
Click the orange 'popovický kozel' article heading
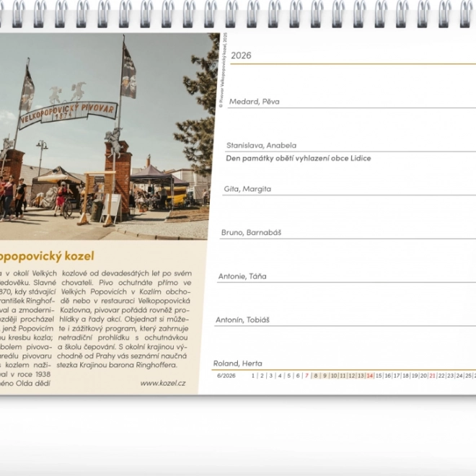(47, 256)
